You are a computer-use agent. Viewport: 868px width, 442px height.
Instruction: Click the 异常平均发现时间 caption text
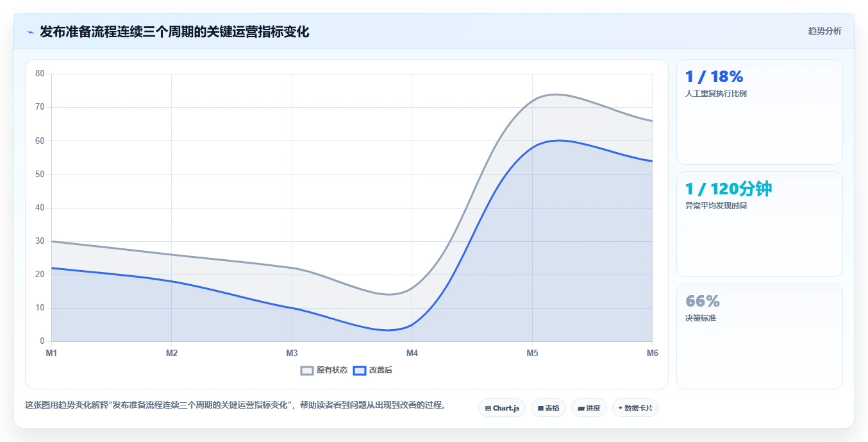pos(716,206)
